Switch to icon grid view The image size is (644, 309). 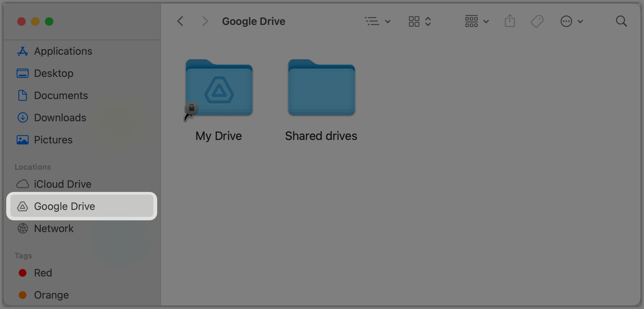tap(414, 21)
